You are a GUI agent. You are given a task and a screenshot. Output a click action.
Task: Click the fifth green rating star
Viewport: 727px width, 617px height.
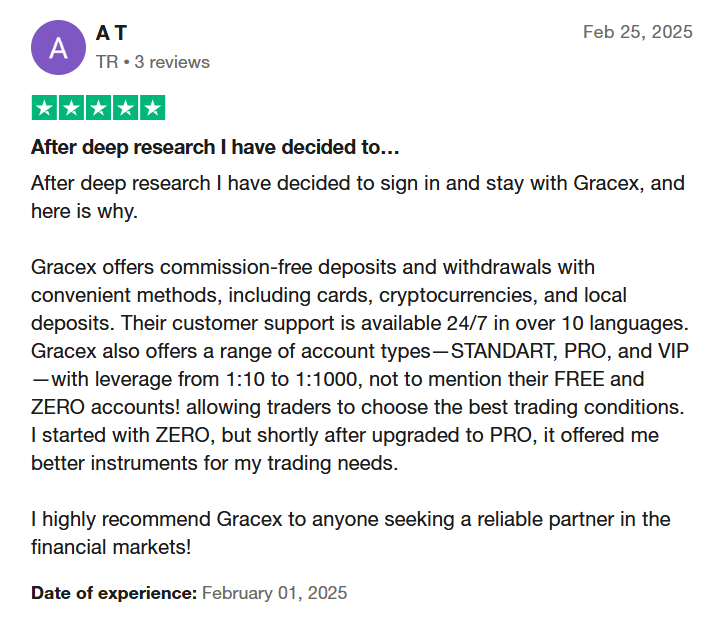153,108
